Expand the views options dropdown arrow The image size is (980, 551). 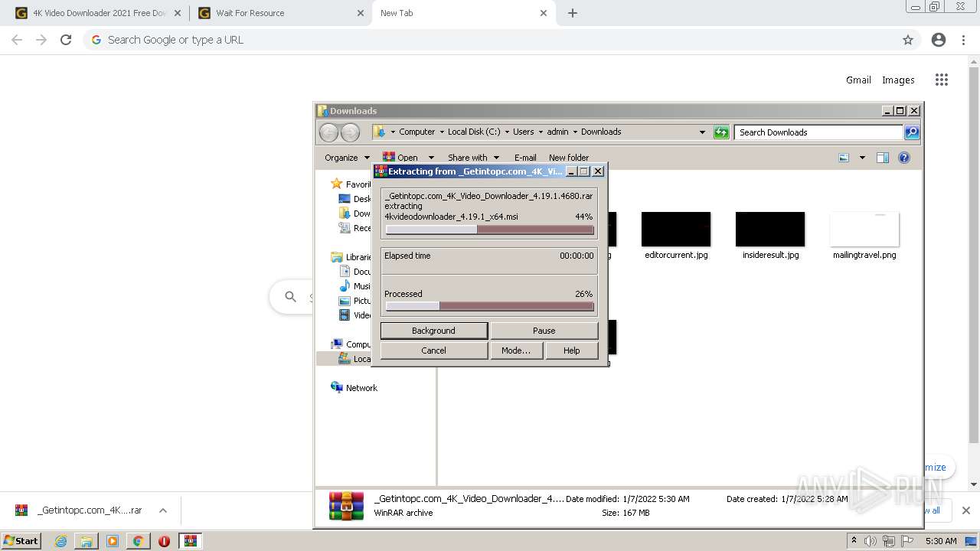click(862, 158)
